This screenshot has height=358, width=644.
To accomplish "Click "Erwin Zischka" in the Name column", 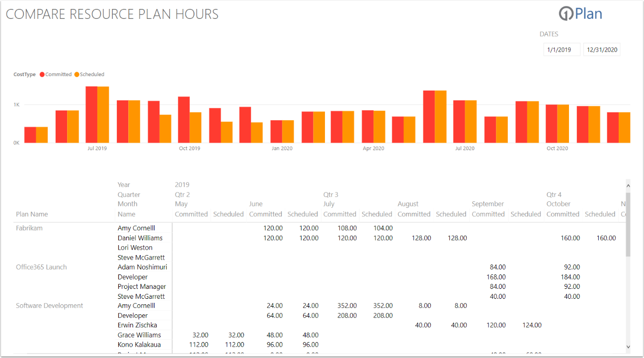I will point(138,325).
